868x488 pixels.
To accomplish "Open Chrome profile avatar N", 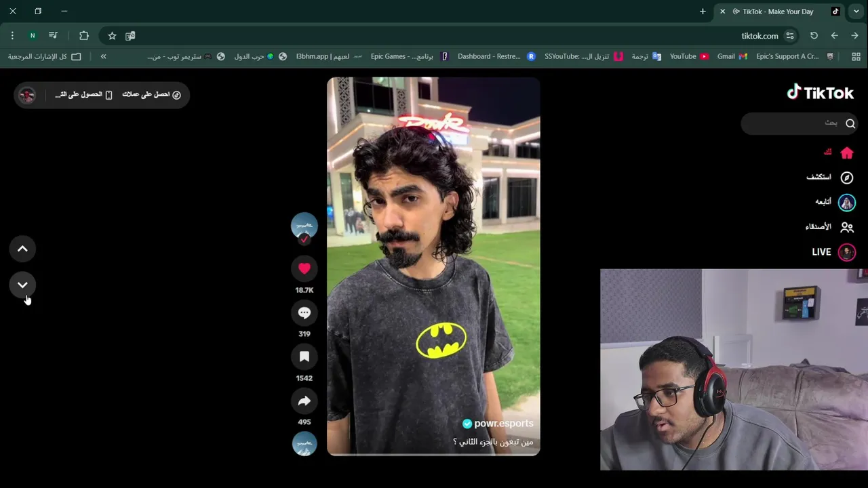I will click(33, 36).
